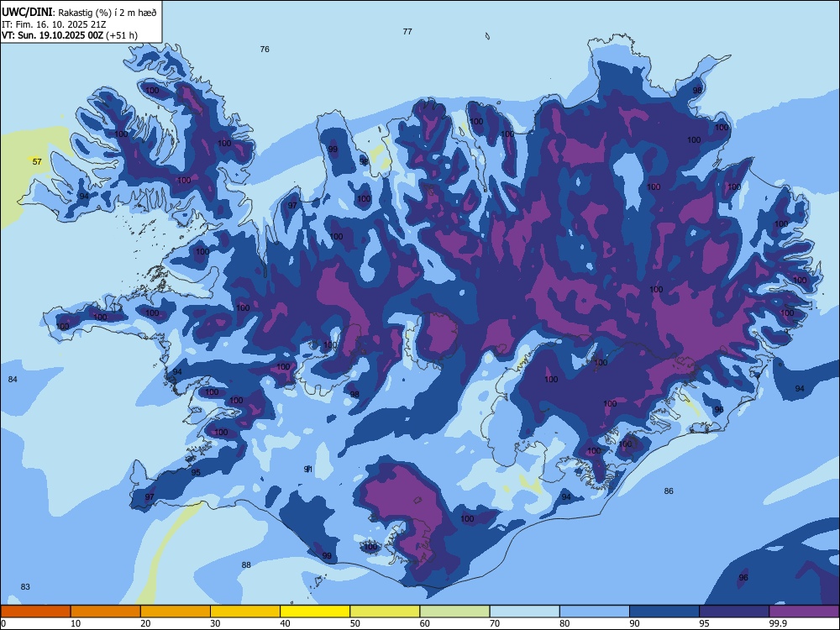
Task: Click the "UWC/DINI" model name in title box
Action: click(27, 13)
